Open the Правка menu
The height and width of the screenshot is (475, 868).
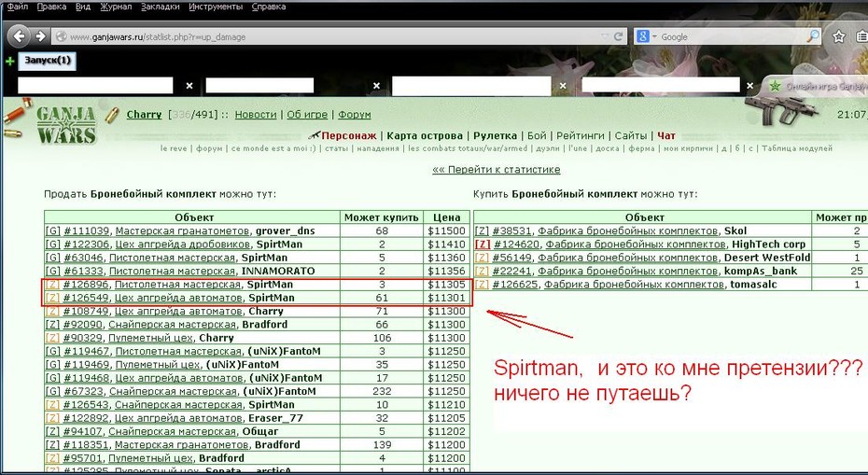[x=51, y=7]
